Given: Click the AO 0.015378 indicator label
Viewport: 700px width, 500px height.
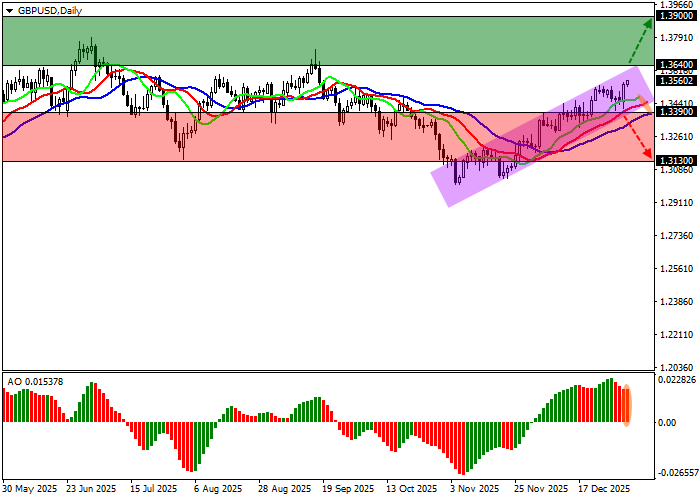Looking at the screenshot, I should [35, 382].
